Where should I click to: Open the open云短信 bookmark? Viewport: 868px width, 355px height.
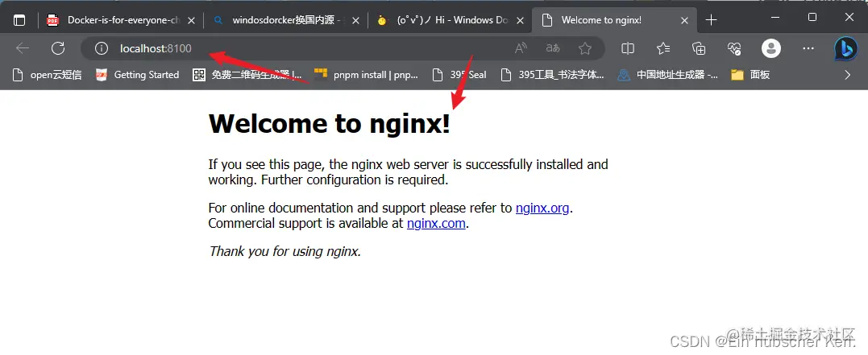click(x=47, y=75)
